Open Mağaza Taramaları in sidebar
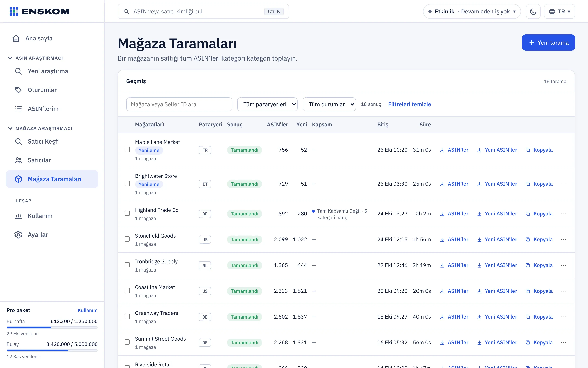 52,179
